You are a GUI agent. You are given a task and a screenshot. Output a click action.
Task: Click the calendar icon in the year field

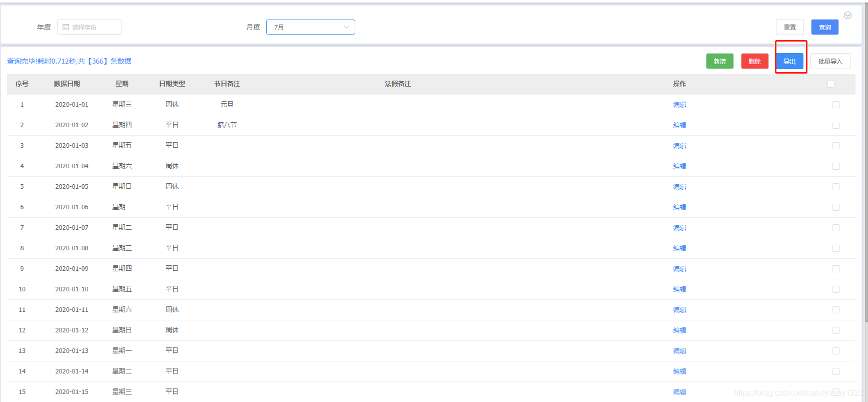click(x=66, y=27)
